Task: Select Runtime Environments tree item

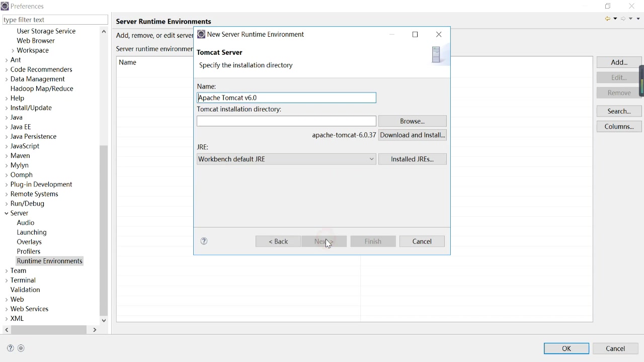Action: point(49,261)
